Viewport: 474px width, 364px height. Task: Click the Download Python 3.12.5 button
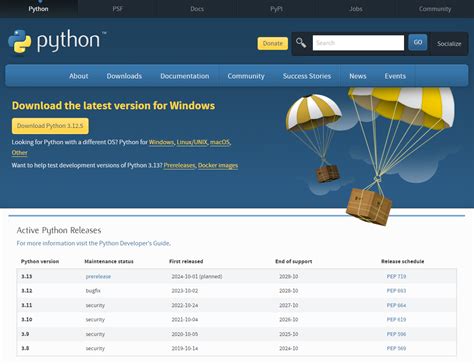coord(50,126)
